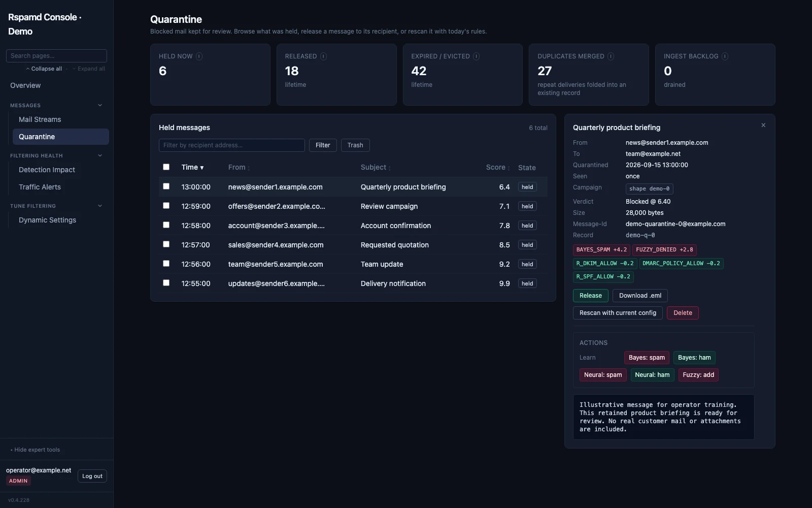Focus the recipient address filter field

pos(232,145)
